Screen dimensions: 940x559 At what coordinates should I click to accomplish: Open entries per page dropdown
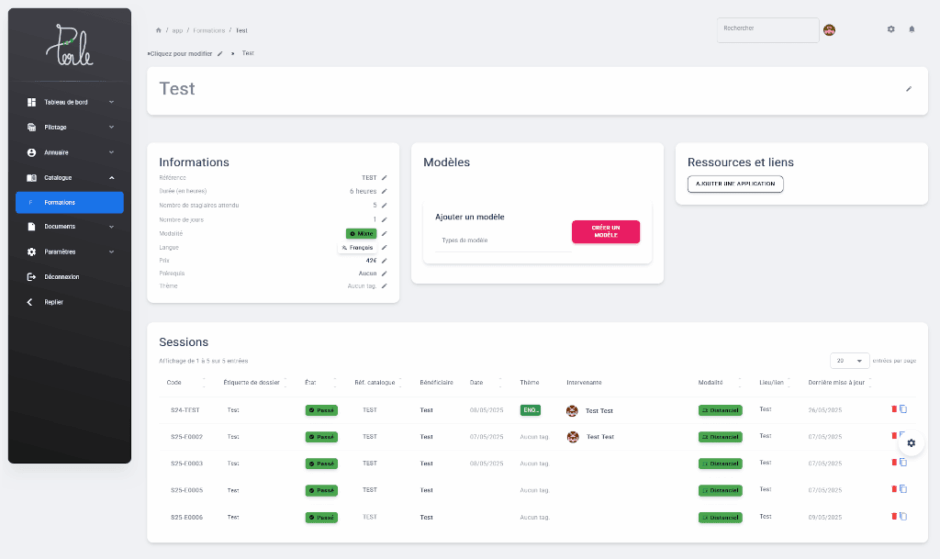(x=849, y=360)
